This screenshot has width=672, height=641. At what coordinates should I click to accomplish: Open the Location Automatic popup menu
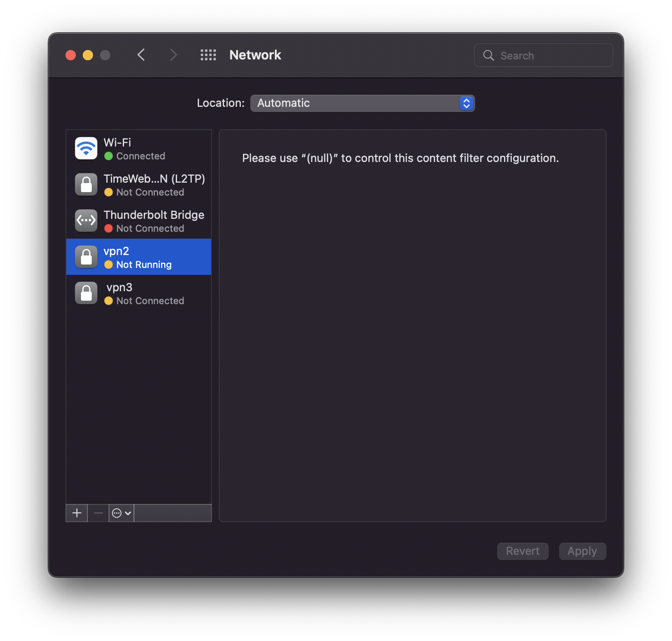[x=362, y=103]
